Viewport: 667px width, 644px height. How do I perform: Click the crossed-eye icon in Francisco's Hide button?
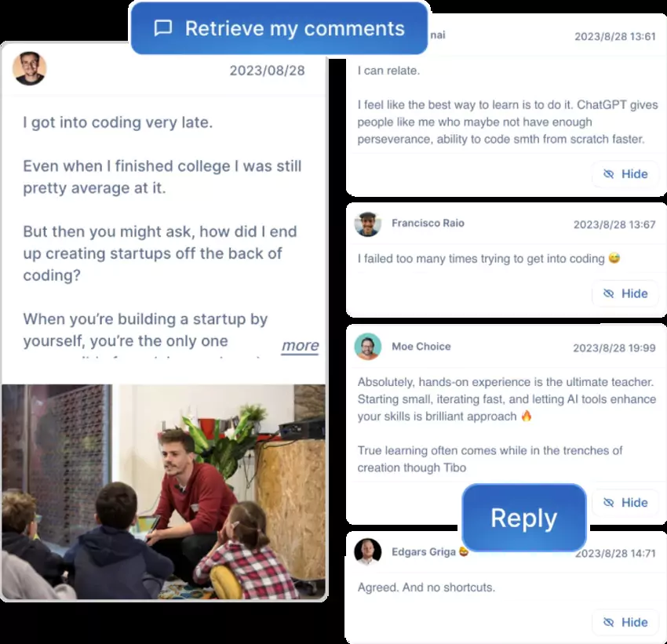click(609, 293)
